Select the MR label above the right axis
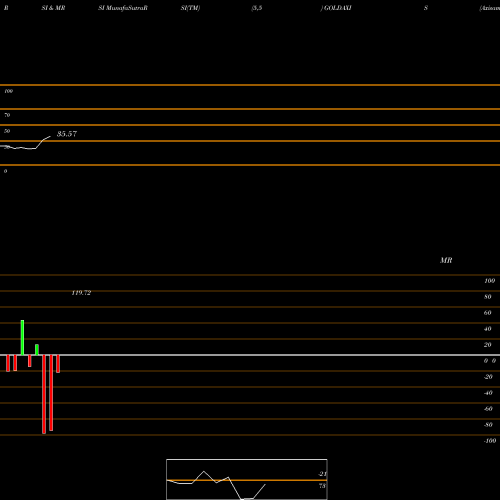 (x=446, y=260)
